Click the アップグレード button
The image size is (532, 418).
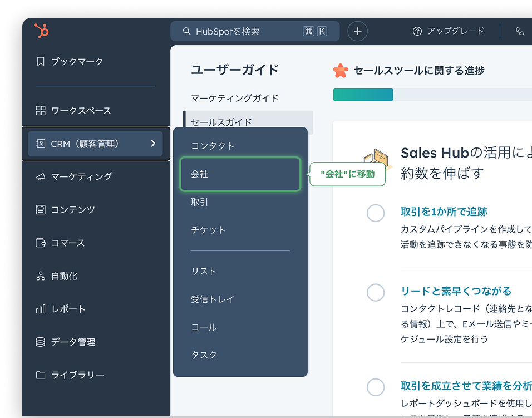[x=449, y=31]
